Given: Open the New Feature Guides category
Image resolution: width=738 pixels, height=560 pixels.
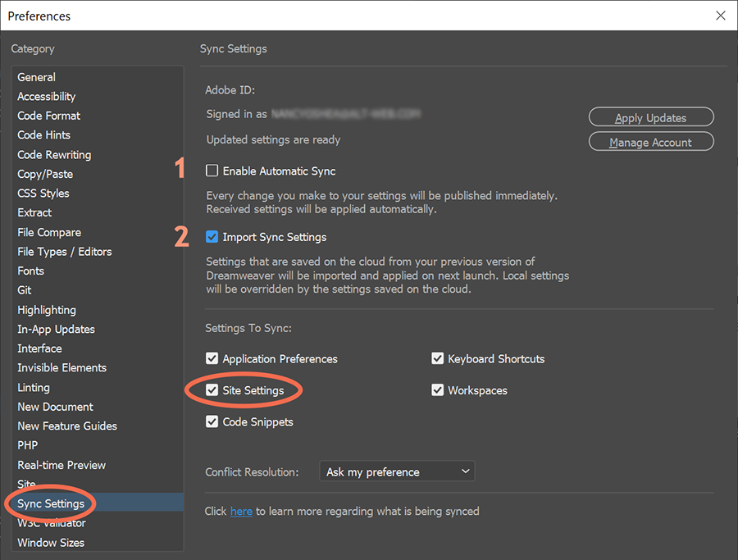Looking at the screenshot, I should point(98,426).
